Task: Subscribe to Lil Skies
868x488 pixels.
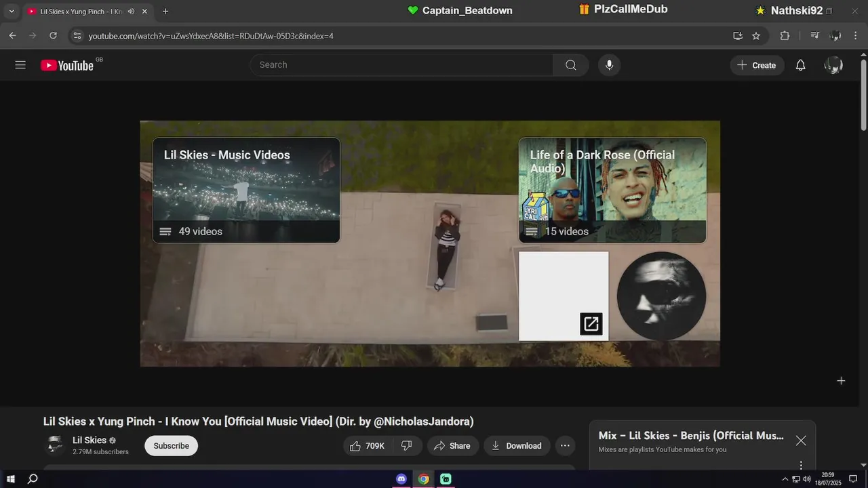Action: (171, 445)
